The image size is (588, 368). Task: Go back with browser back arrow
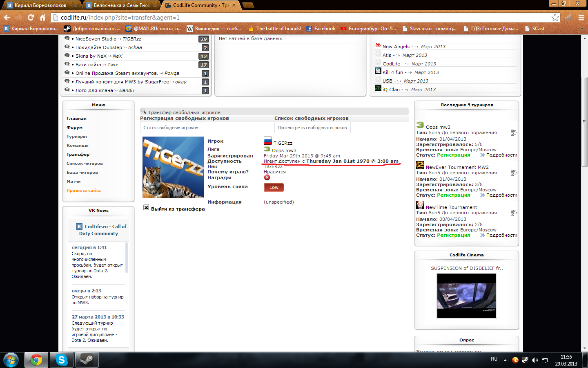7,18
